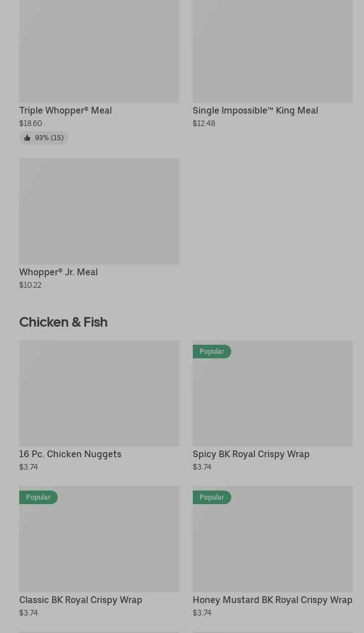Open the Single Impossible King Meal photo

[272, 51]
